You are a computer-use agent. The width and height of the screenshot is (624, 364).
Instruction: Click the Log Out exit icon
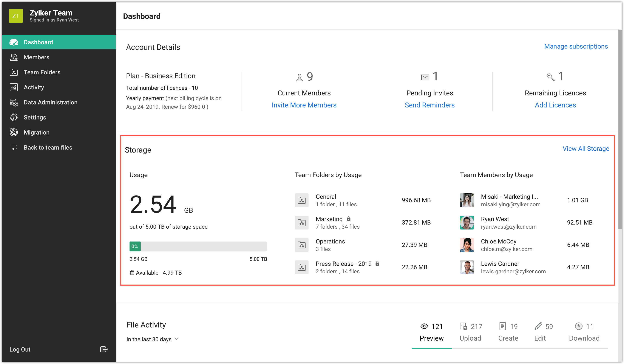104,349
